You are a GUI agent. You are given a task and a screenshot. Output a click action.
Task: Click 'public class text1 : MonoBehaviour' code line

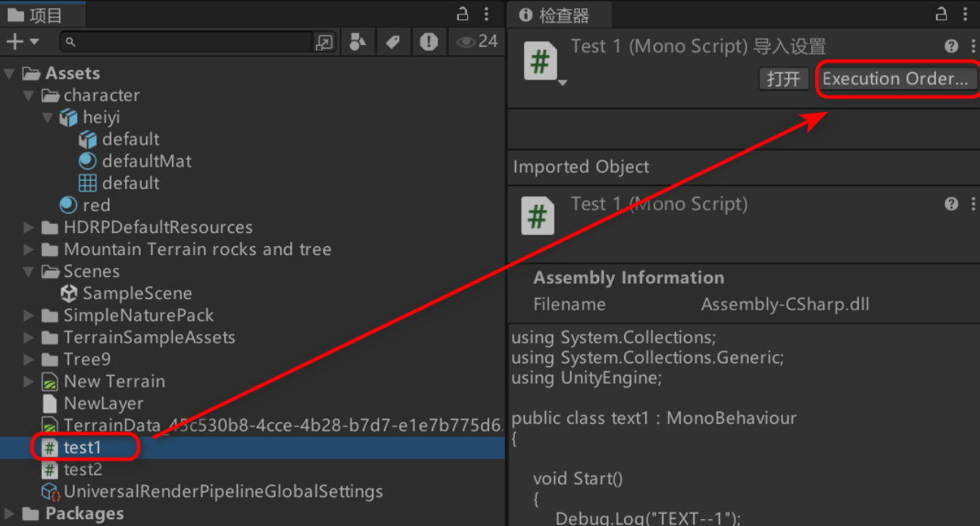click(654, 418)
